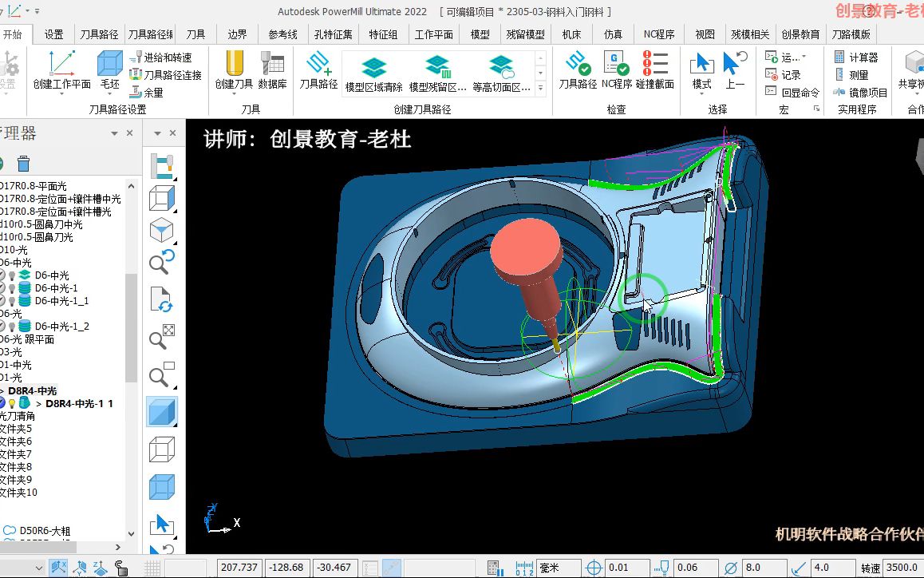
Task: Select Model Rest Area (模型残留区) strategy
Action: (x=437, y=73)
